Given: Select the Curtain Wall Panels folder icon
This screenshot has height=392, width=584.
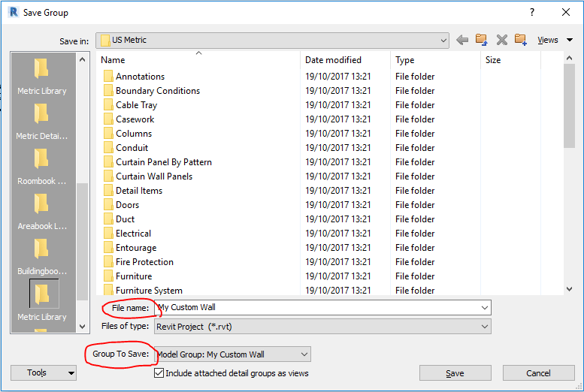Looking at the screenshot, I should tap(108, 176).
